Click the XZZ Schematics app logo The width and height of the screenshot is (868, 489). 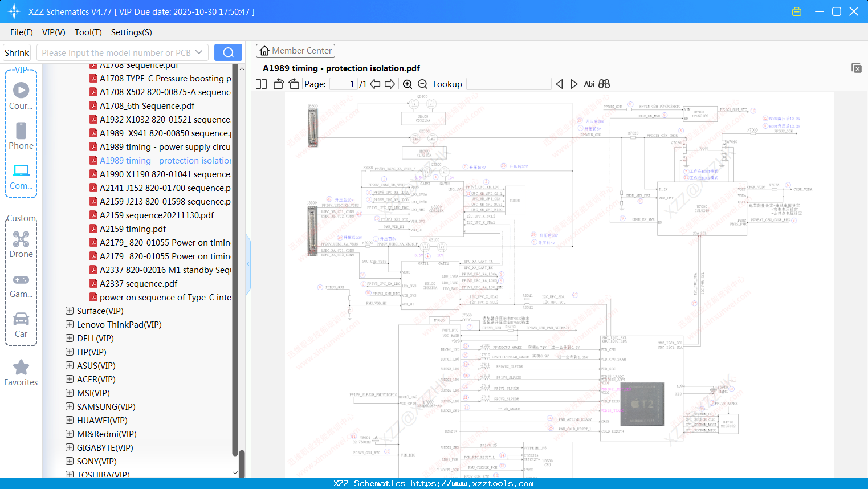point(14,11)
